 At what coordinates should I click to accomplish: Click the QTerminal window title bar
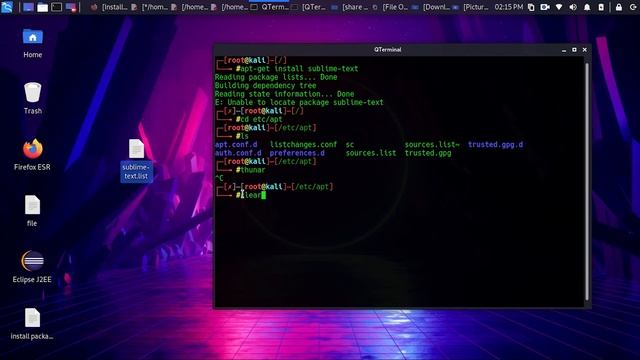click(x=387, y=49)
